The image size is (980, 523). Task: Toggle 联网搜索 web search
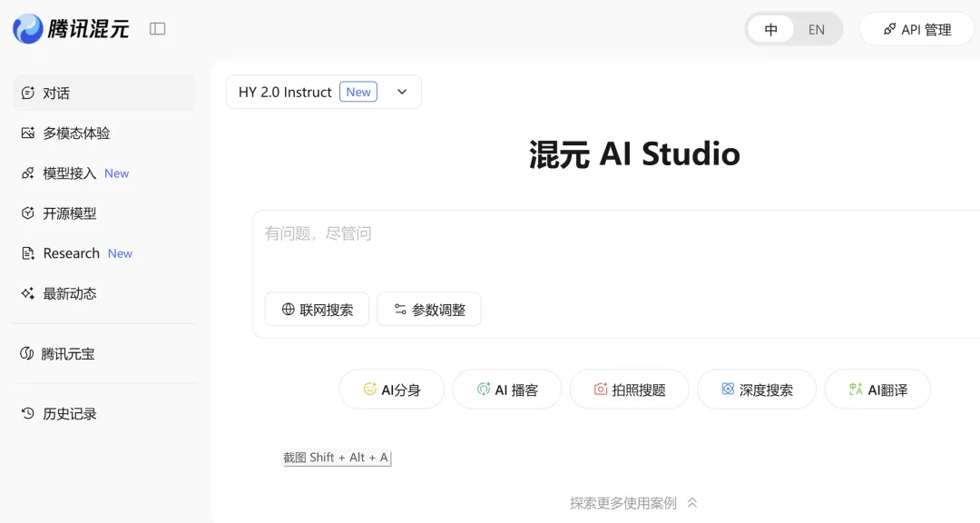(317, 309)
